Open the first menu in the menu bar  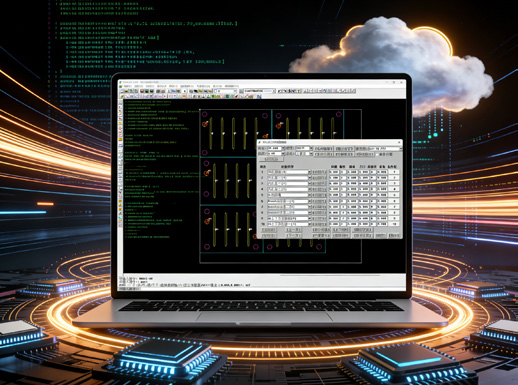coord(127,86)
